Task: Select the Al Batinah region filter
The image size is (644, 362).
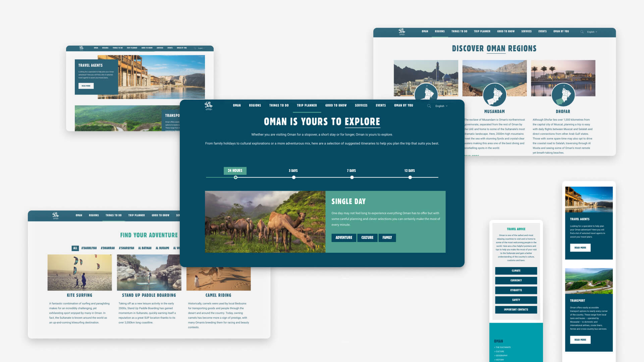Action: pos(145,248)
